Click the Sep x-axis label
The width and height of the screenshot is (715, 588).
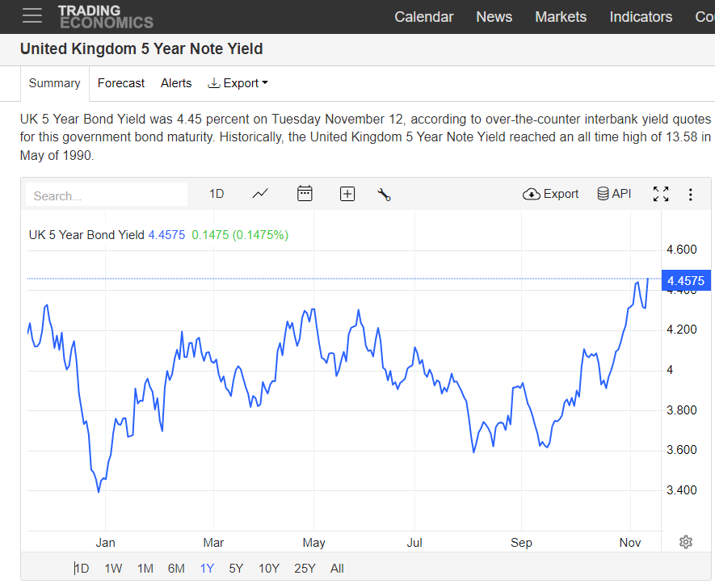click(521, 543)
